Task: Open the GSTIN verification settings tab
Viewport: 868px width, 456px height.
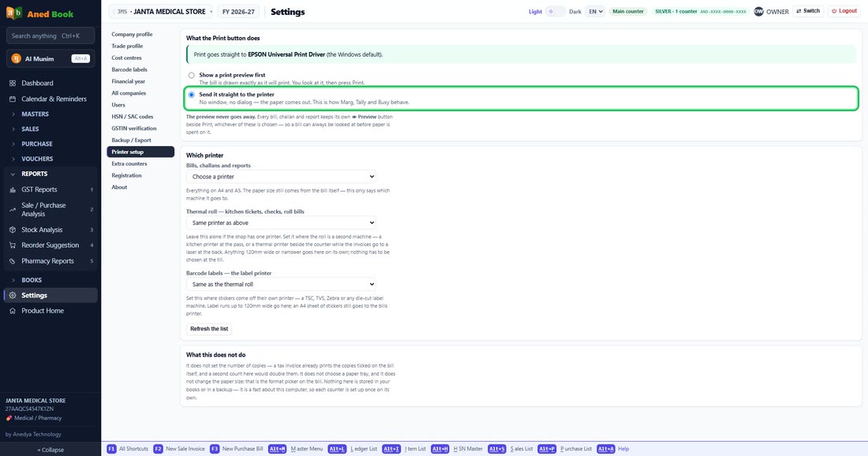Action: point(140,129)
